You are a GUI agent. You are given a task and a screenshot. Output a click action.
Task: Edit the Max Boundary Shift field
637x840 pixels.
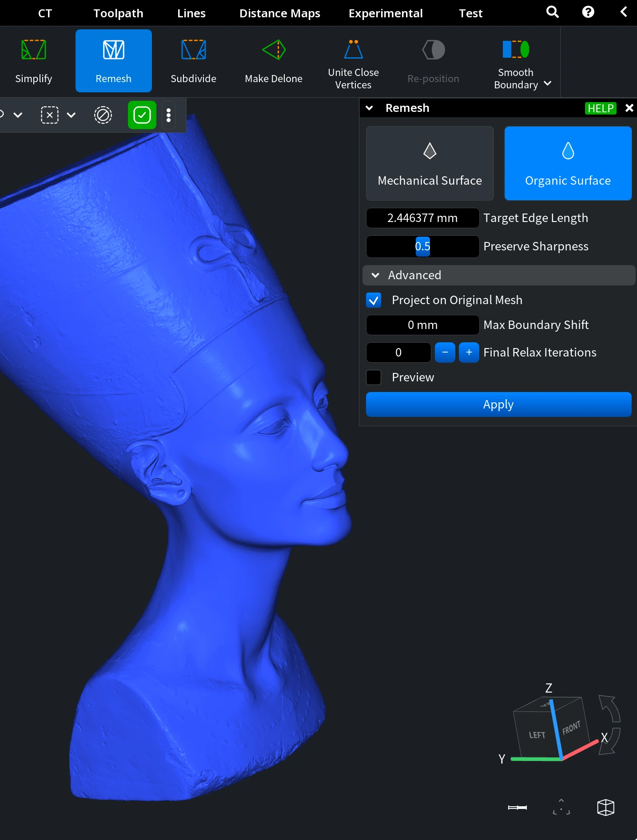coord(422,325)
